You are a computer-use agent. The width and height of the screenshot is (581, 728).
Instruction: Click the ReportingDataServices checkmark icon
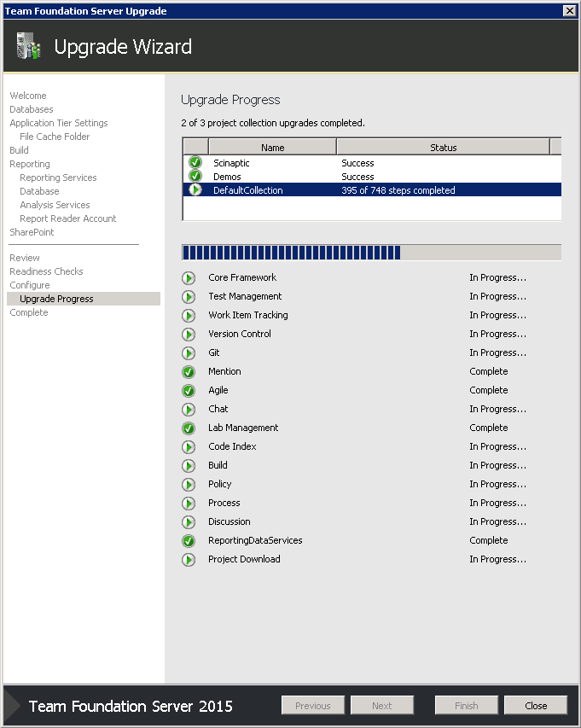189,541
